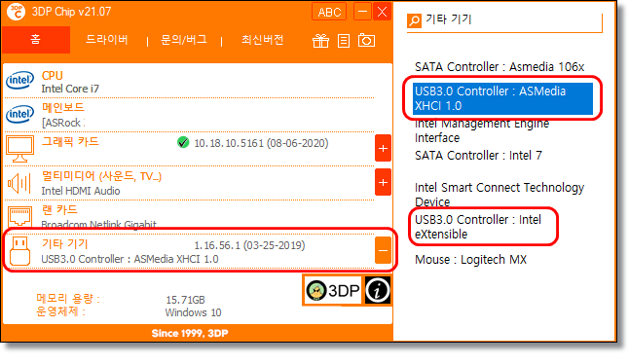Screen dimensions: 629x364
Task: Click the 랜 카드 heading link
Action: 59,209
